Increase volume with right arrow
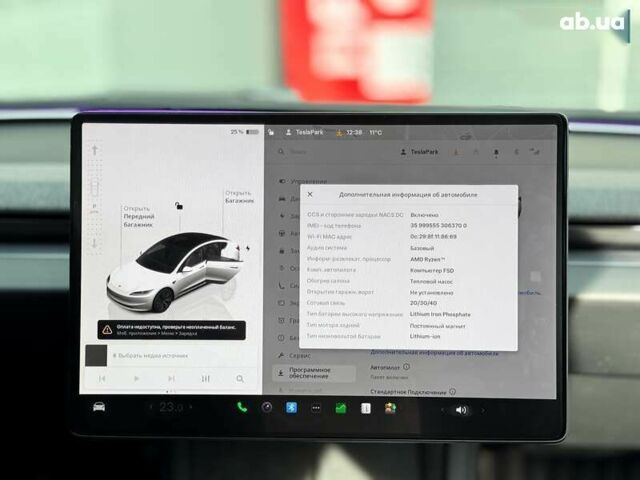640x480 pixels. coord(483,410)
